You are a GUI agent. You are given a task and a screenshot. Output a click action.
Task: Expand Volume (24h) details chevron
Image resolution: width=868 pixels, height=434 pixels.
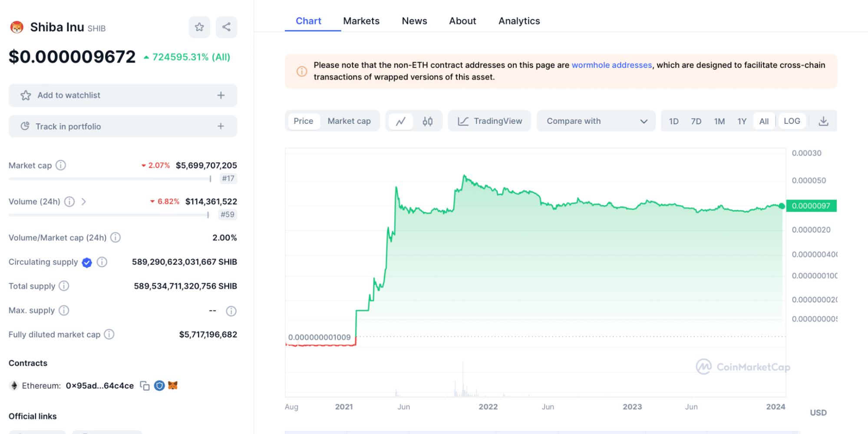point(84,202)
